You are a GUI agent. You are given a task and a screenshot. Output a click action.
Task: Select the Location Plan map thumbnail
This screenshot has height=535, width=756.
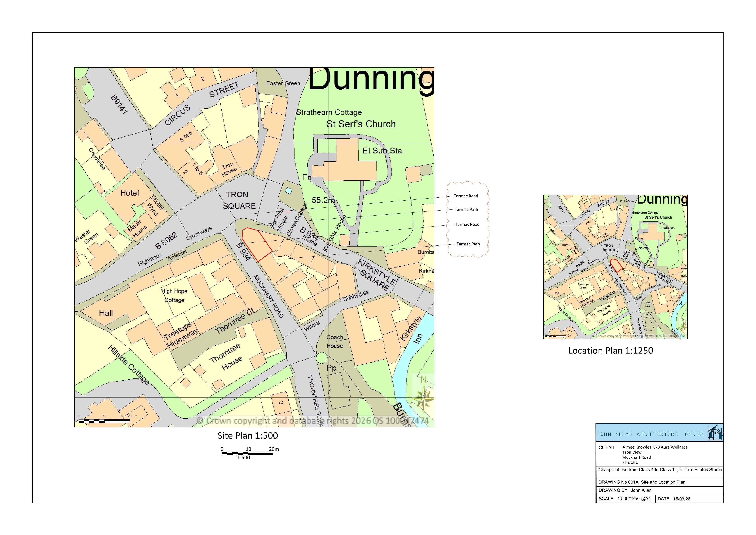click(615, 266)
